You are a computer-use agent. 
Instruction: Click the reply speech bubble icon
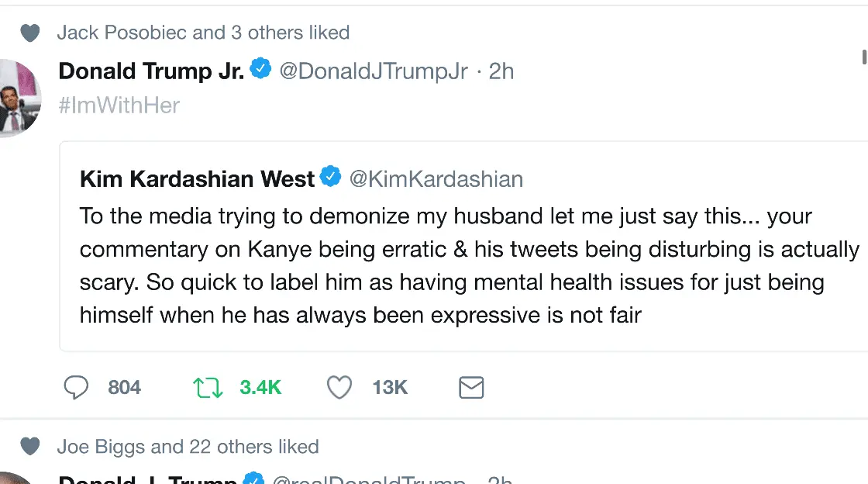[76, 387]
